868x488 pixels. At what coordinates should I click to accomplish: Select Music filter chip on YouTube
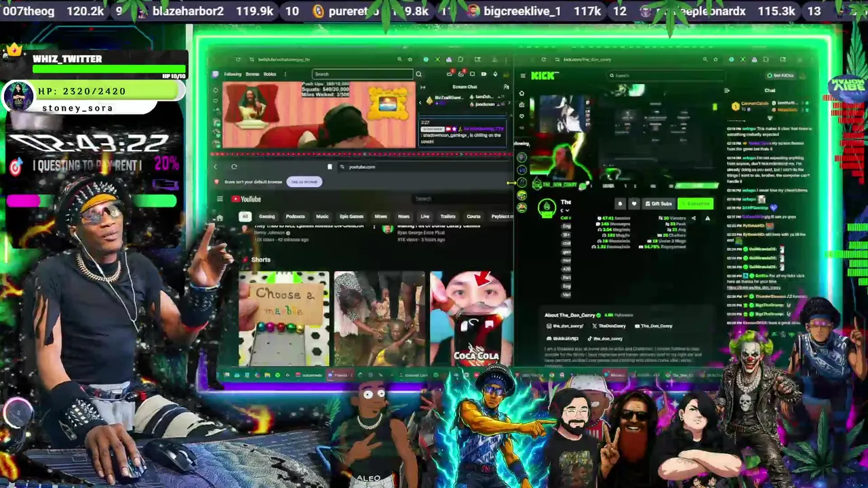coord(322,216)
